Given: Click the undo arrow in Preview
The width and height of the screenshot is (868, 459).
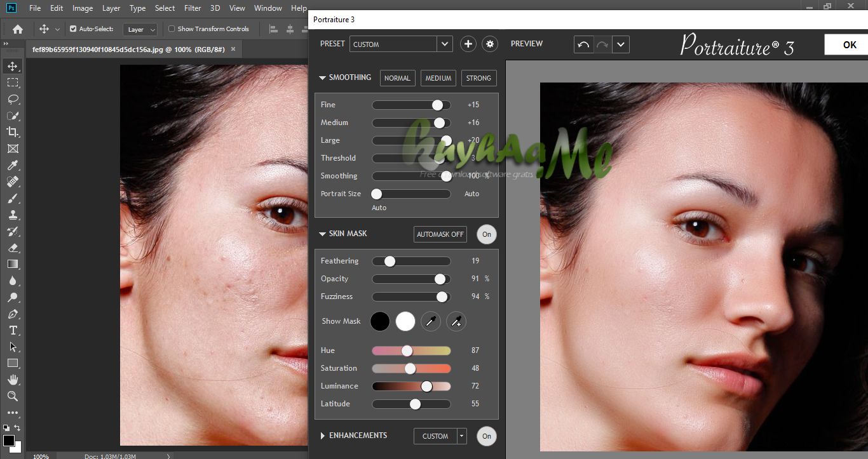Looking at the screenshot, I should 583,44.
